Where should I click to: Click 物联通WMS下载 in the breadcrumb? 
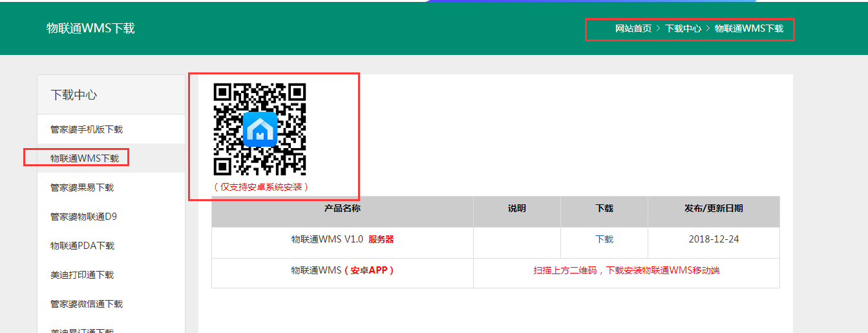click(749, 28)
